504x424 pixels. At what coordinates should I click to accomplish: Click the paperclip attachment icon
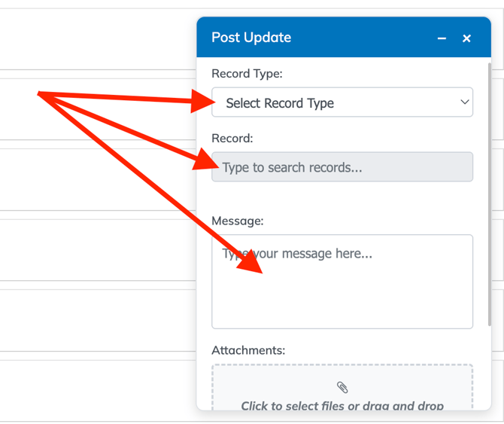(x=342, y=387)
